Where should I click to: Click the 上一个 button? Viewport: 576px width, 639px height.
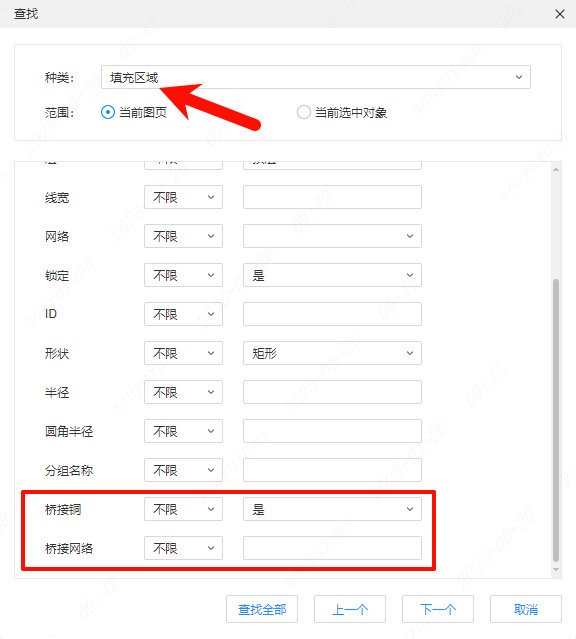point(350,609)
